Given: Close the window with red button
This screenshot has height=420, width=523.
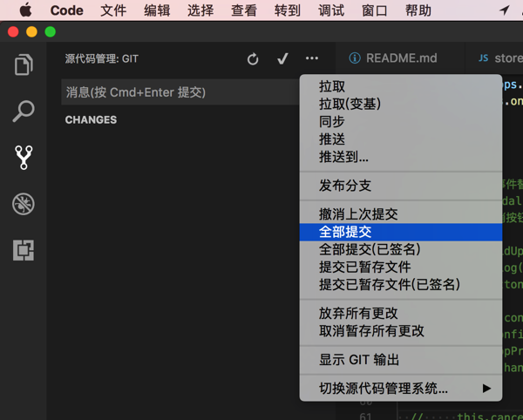Looking at the screenshot, I should [13, 32].
